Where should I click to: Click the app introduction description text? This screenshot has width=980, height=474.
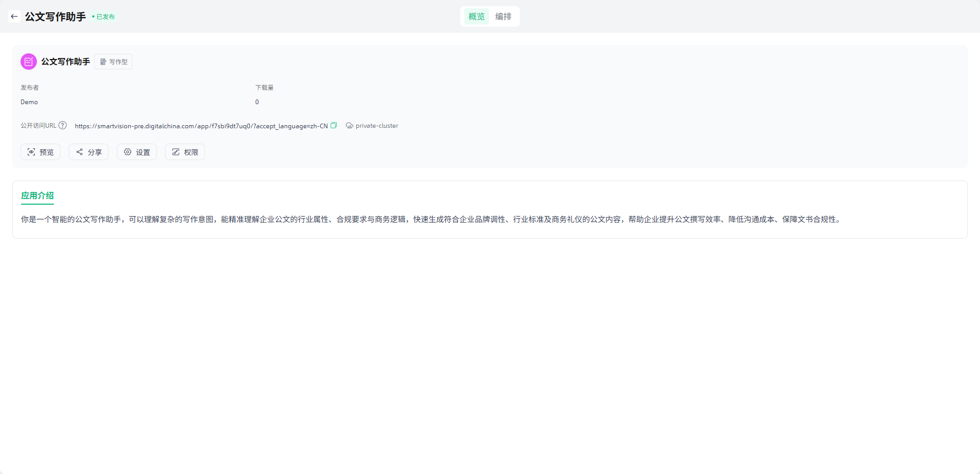(x=431, y=219)
